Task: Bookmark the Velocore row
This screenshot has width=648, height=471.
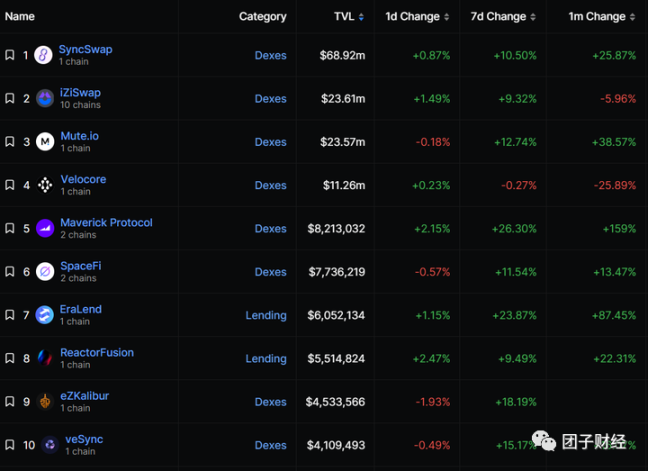Action: click(x=10, y=185)
